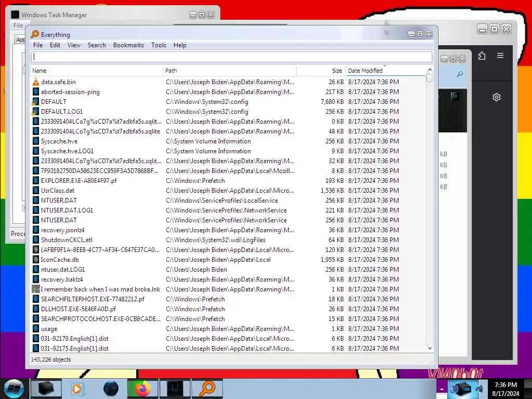Image resolution: width=532 pixels, height=399 pixels.
Task: Click the search magnifier in background window
Action: pyautogui.click(x=460, y=74)
